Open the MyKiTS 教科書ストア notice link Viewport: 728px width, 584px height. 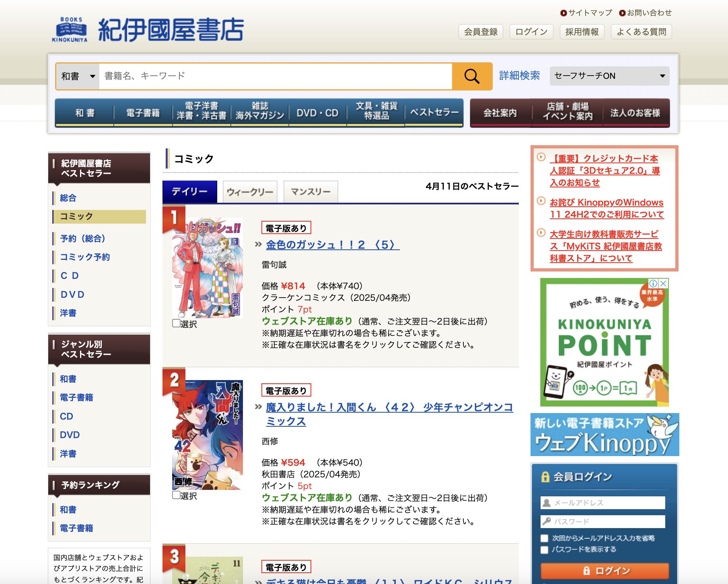coord(606,246)
